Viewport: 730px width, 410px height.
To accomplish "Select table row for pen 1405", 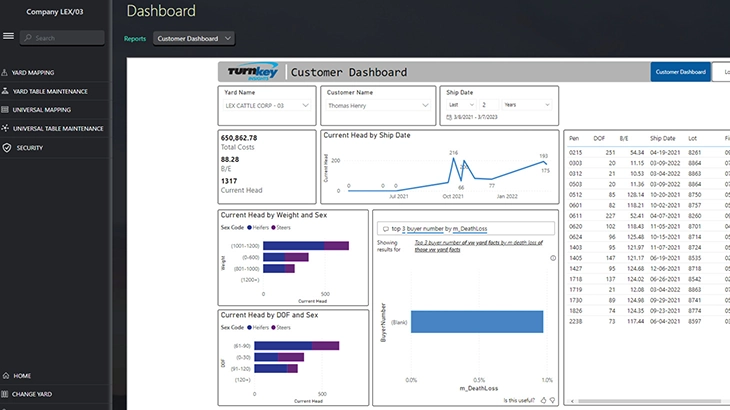I will point(649,258).
